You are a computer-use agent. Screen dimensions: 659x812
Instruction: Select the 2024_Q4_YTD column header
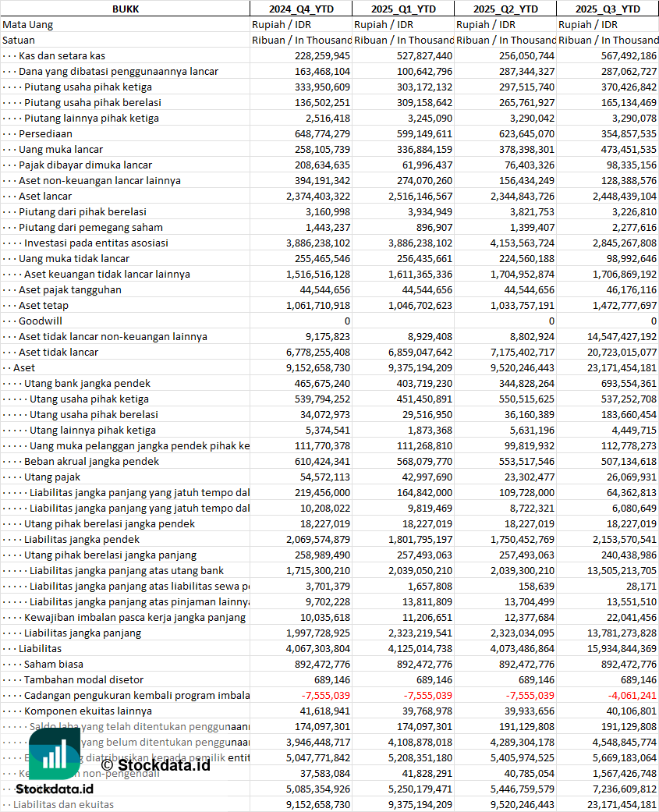tap(300, 9)
